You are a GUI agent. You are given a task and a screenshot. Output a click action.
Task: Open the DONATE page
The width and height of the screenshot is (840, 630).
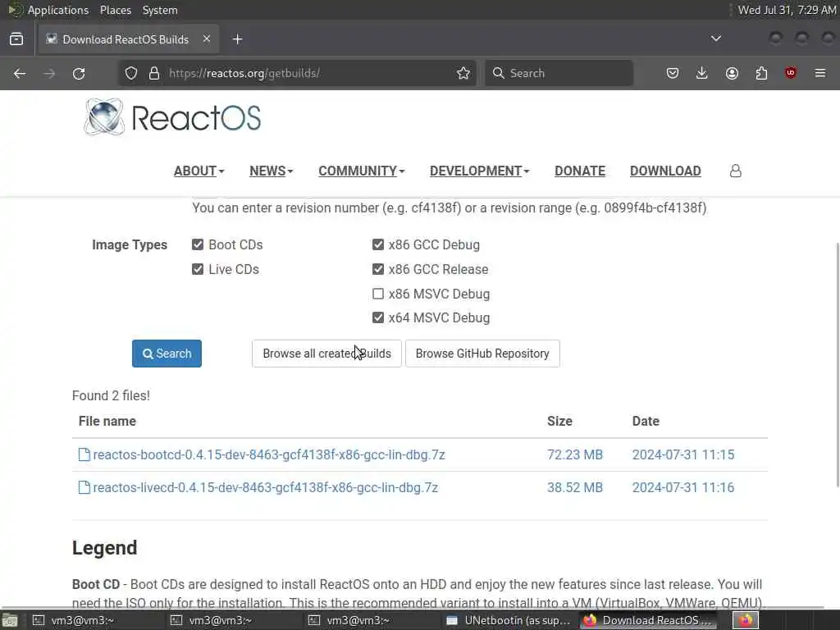click(580, 171)
